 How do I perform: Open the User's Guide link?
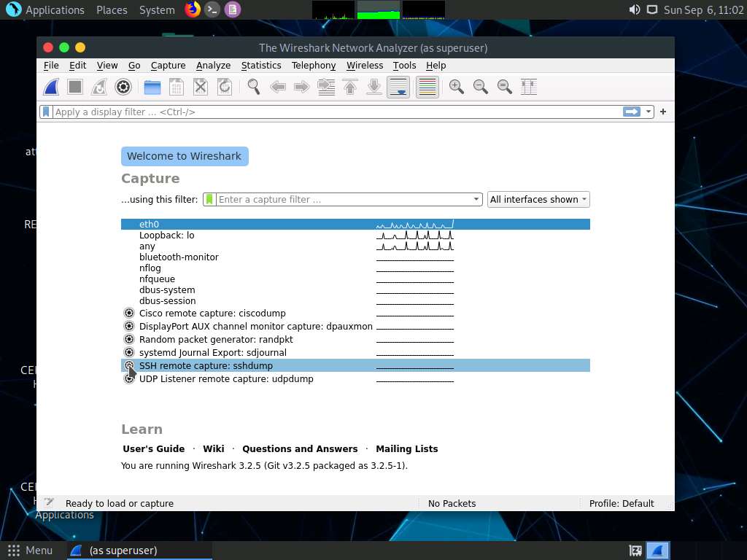(x=153, y=448)
